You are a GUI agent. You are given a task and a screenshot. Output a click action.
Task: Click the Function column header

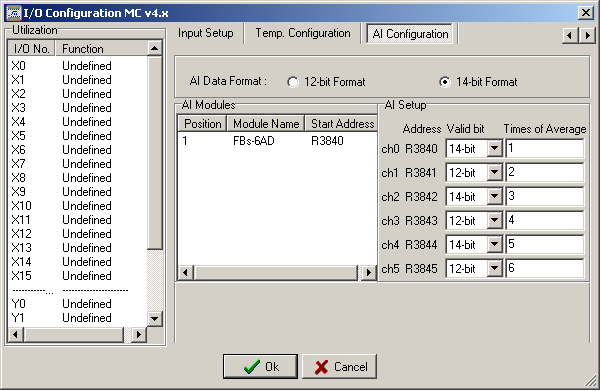pos(101,49)
